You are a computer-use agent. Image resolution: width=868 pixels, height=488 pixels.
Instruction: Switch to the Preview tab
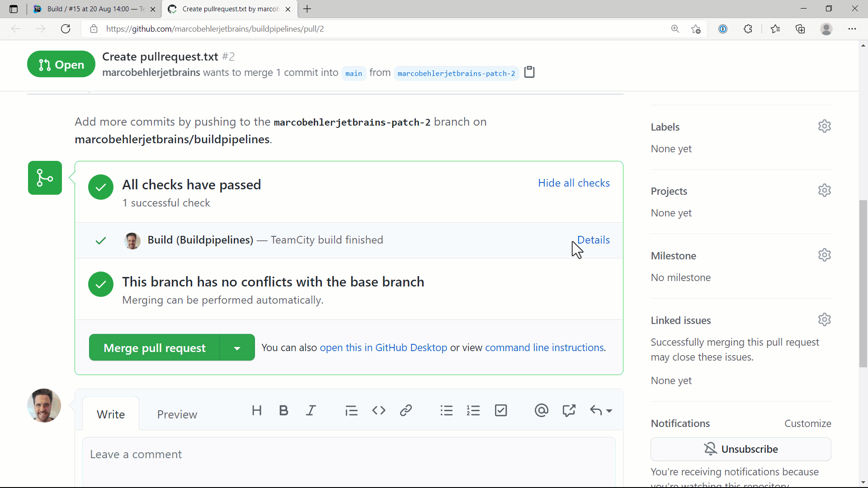pyautogui.click(x=177, y=414)
